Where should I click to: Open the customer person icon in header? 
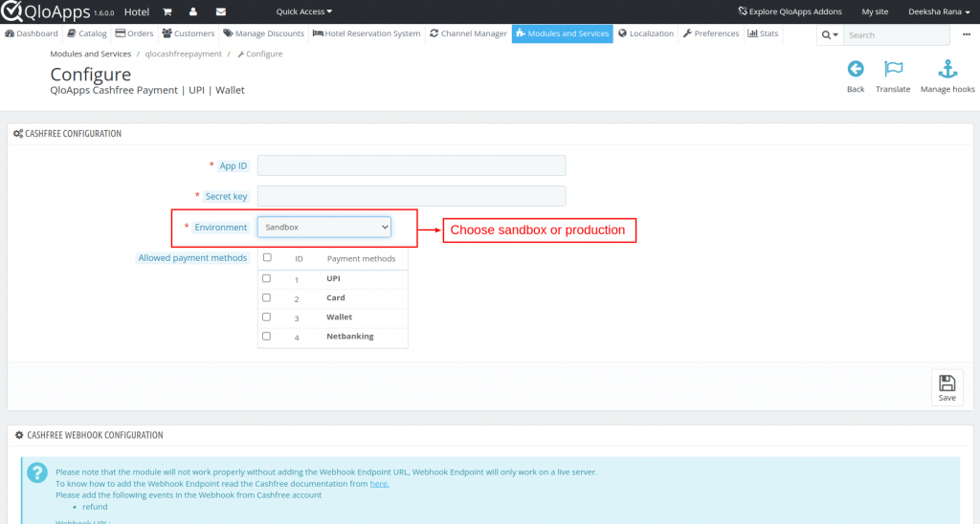(193, 11)
